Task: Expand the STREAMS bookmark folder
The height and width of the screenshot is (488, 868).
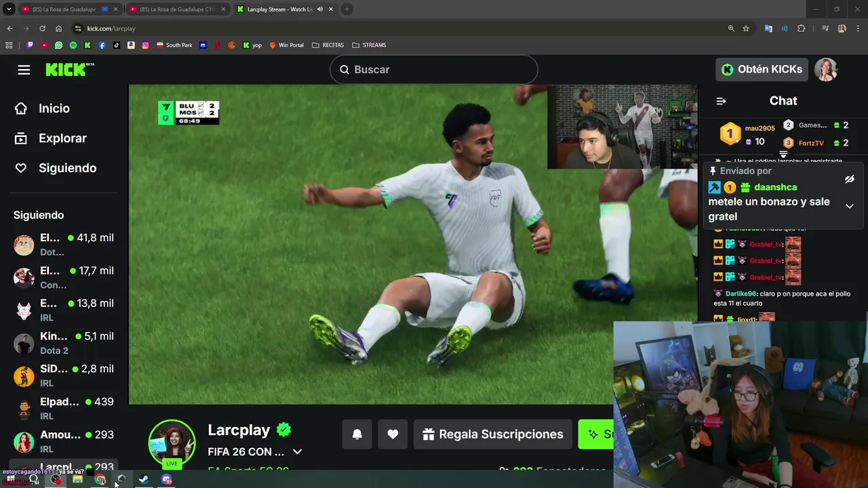Action: 369,45
